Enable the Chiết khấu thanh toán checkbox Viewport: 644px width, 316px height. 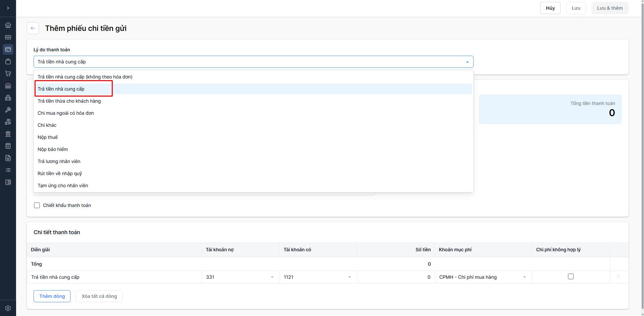37,205
